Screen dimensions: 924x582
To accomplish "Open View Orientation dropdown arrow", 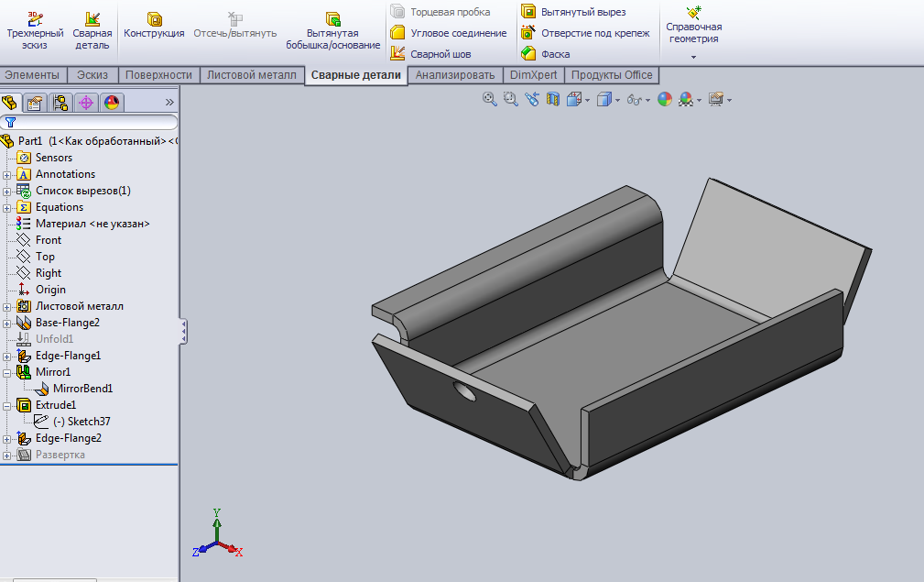I will (588, 100).
